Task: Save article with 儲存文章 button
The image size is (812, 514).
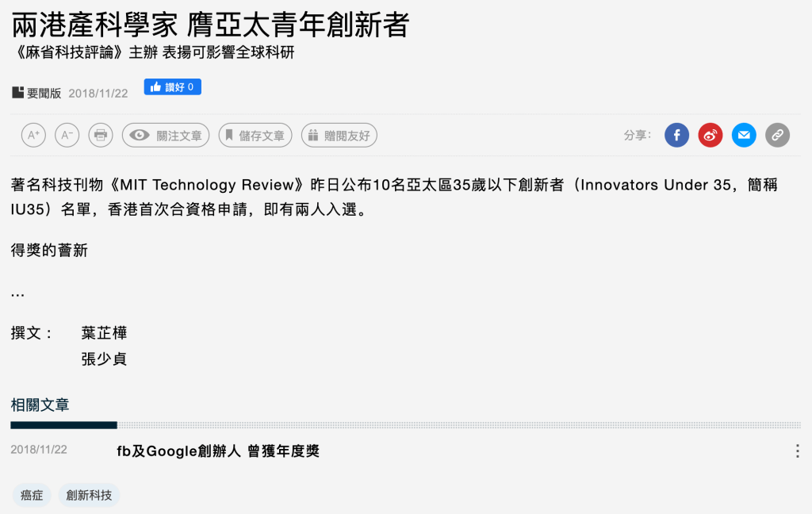Action: pos(255,136)
